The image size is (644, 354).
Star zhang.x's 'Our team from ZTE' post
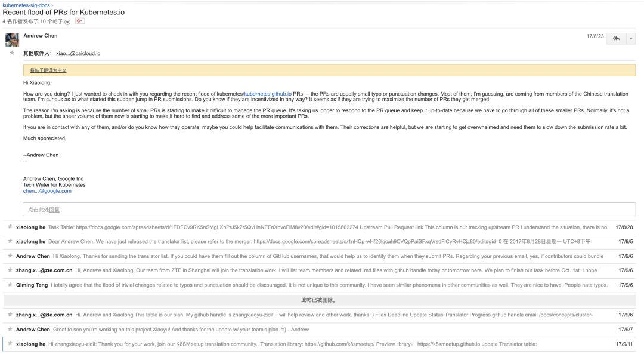tap(10, 270)
